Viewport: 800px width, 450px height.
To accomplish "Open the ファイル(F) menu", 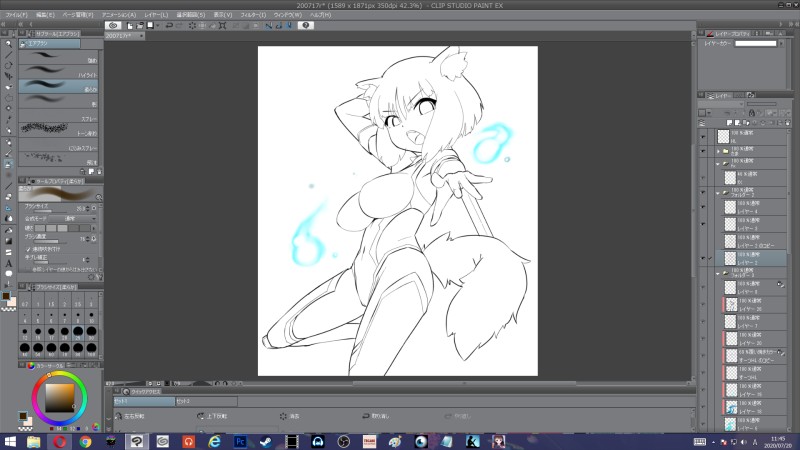I will [x=16, y=15].
